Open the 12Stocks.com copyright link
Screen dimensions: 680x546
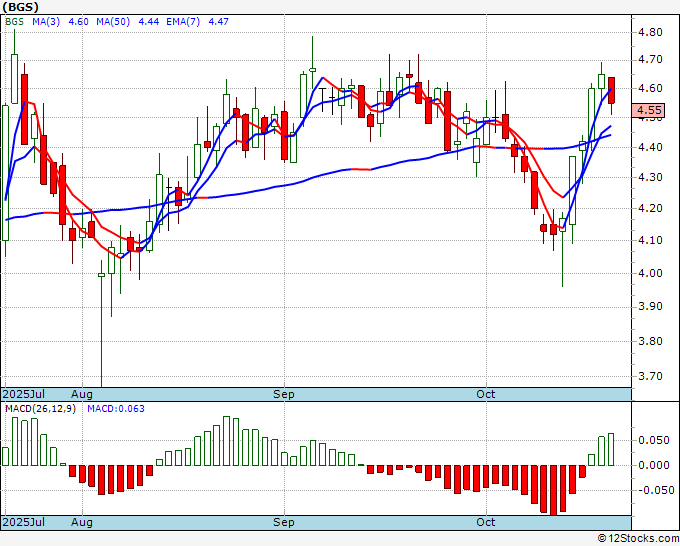pos(638,539)
